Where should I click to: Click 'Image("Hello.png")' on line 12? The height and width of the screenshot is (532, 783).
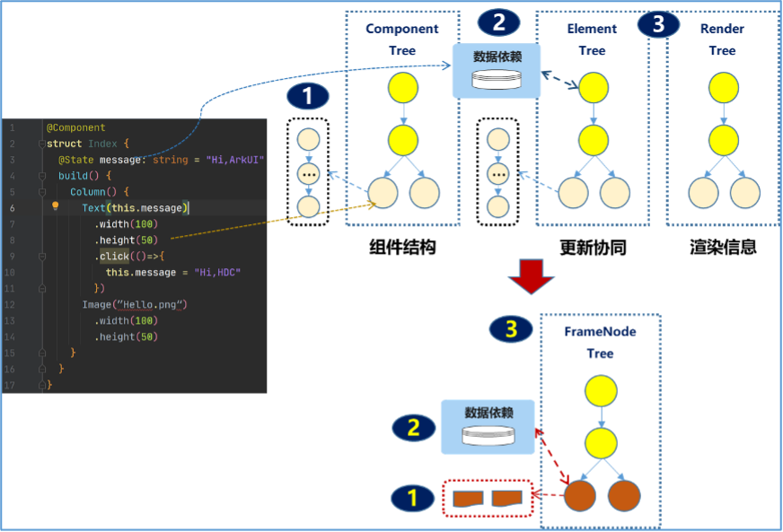pos(135,304)
